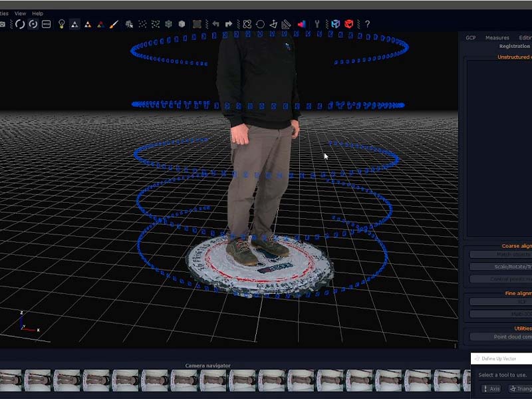Click the 'Select a tool to use.' text
532x399 pixels.
coord(503,375)
